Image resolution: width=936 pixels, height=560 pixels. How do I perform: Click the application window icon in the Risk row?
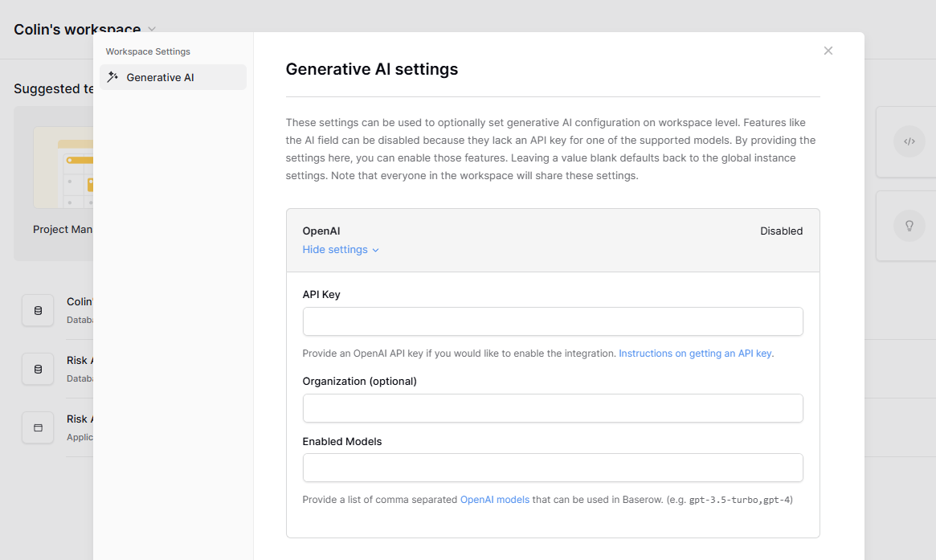click(38, 427)
